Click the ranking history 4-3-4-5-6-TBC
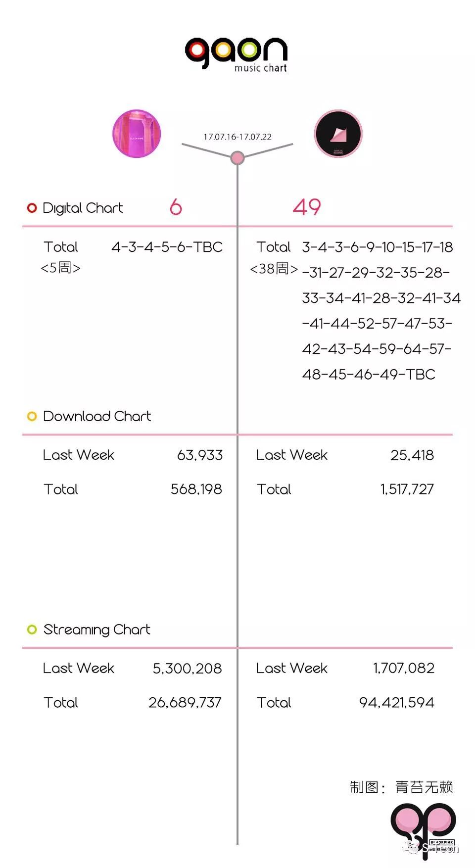475x868 pixels. pyautogui.click(x=167, y=247)
